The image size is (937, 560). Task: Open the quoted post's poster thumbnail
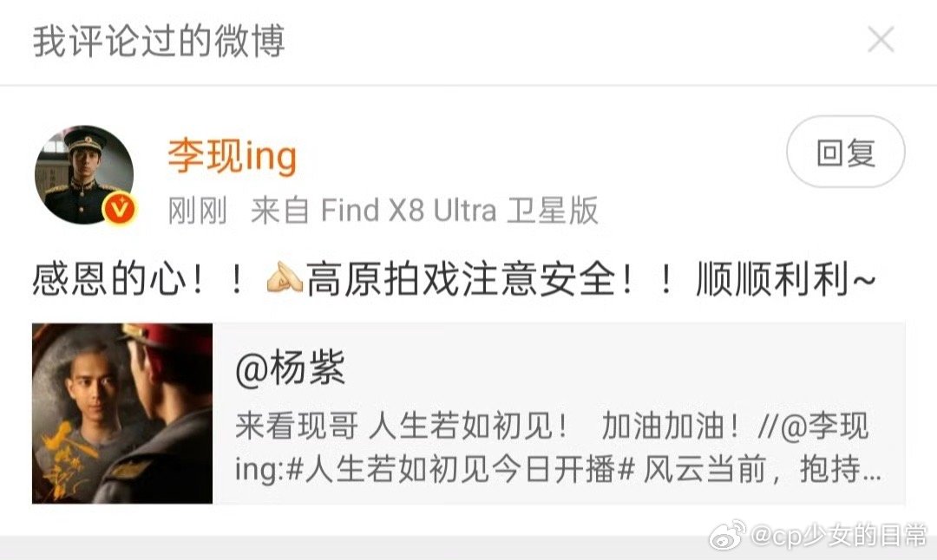(x=122, y=413)
